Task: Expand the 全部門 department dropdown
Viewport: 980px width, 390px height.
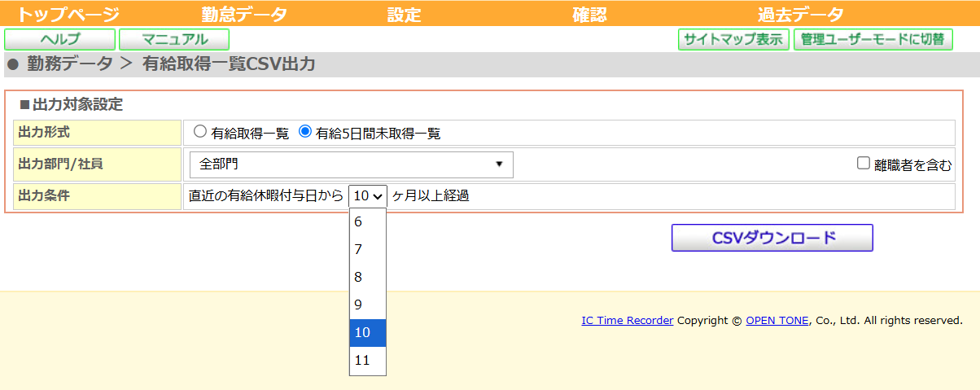Action: 351,164
